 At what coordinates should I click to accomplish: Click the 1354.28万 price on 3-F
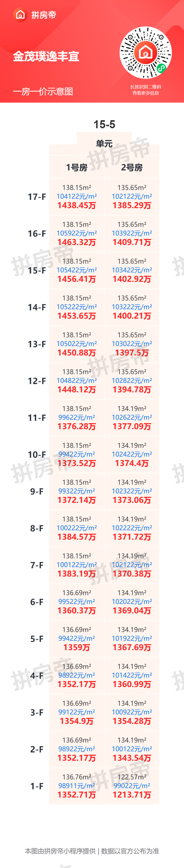coord(132,721)
